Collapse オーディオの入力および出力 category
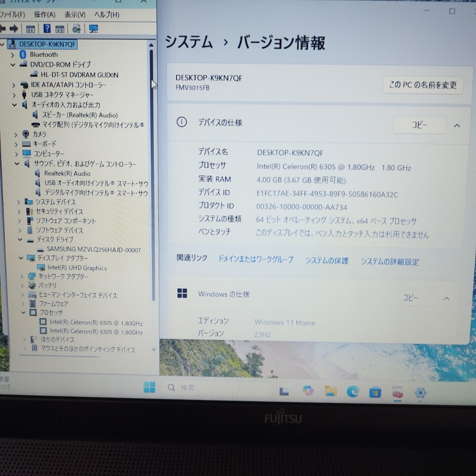Viewport: 476px width, 476px height. [14, 105]
